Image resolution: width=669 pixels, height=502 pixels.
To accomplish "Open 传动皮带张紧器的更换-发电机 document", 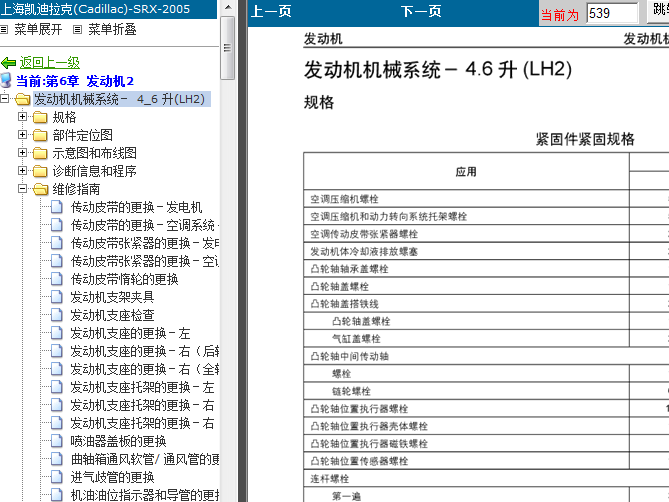I will (x=145, y=243).
